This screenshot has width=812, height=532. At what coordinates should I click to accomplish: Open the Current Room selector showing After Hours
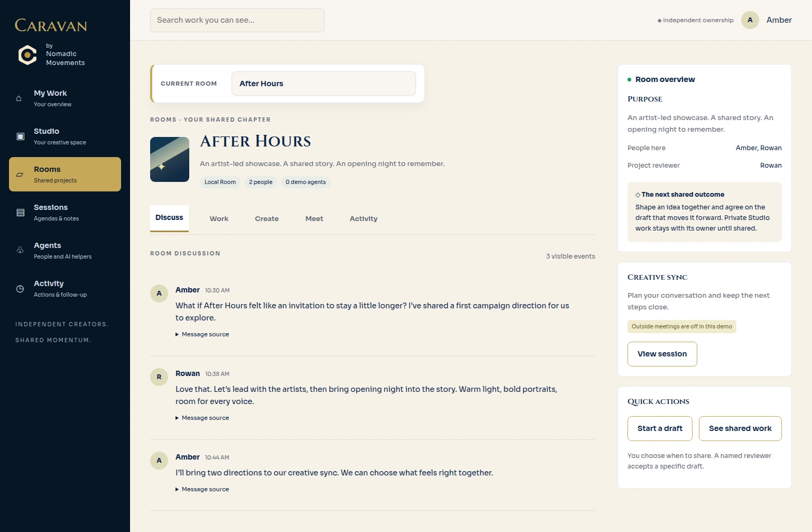tap(324, 84)
